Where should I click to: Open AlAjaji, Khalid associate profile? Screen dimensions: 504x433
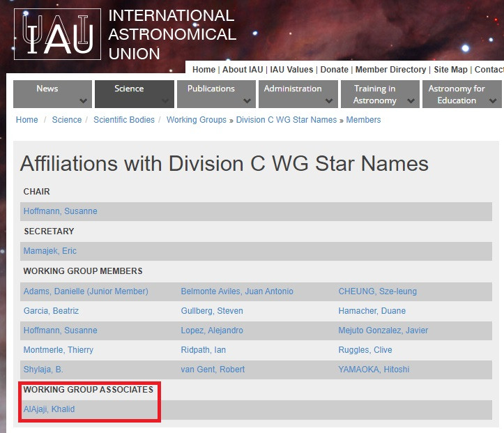click(x=49, y=409)
